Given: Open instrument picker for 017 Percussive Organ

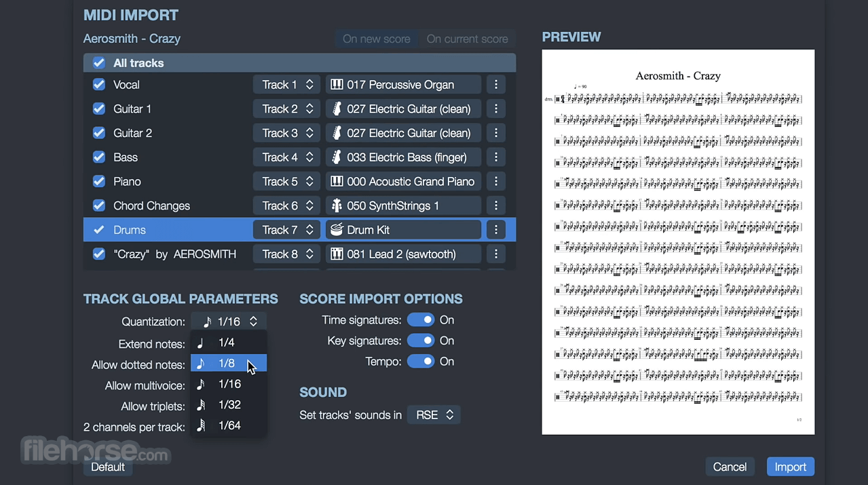Looking at the screenshot, I should pyautogui.click(x=403, y=85).
